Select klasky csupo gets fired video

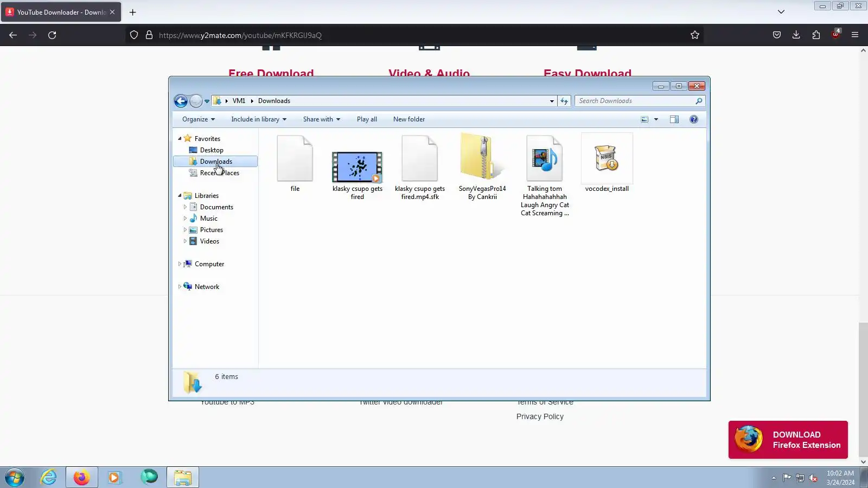tap(358, 175)
